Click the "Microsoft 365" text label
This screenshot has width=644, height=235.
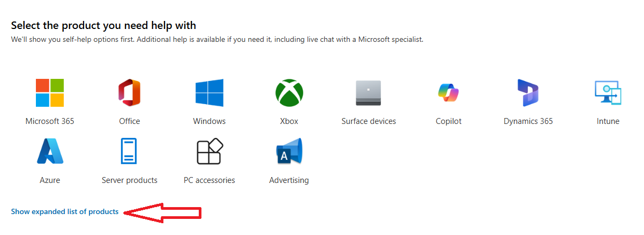[50, 121]
